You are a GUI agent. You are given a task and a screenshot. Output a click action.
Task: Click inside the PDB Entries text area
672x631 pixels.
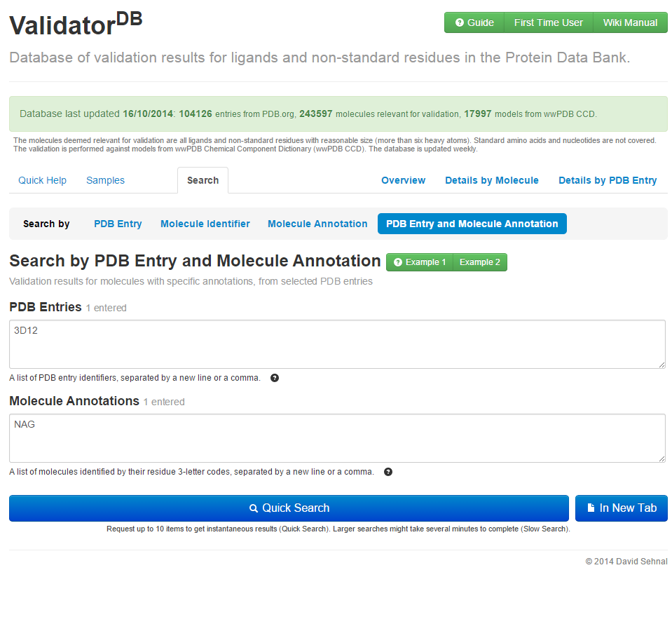[x=337, y=344]
